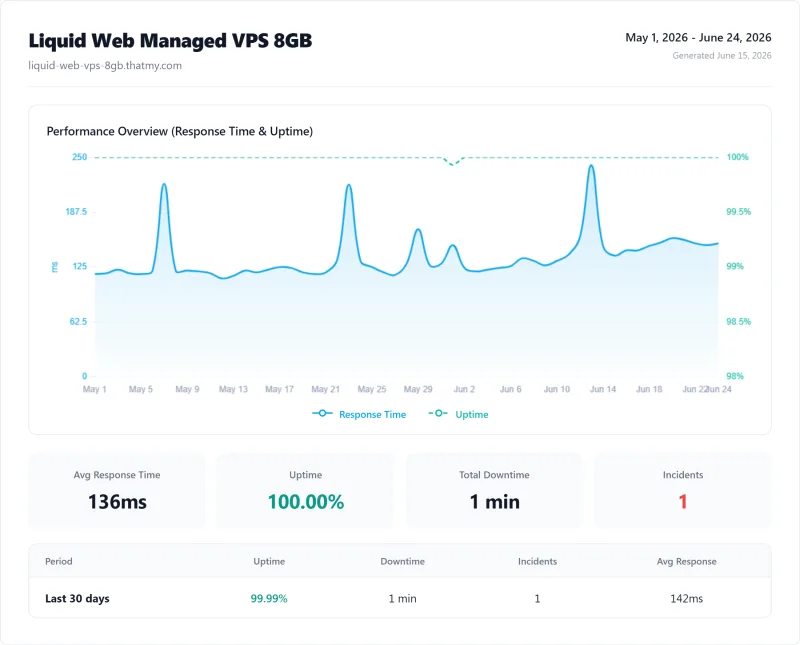This screenshot has width=800, height=645.
Task: Click the Generated June 15, 2026 text
Action: 721,56
